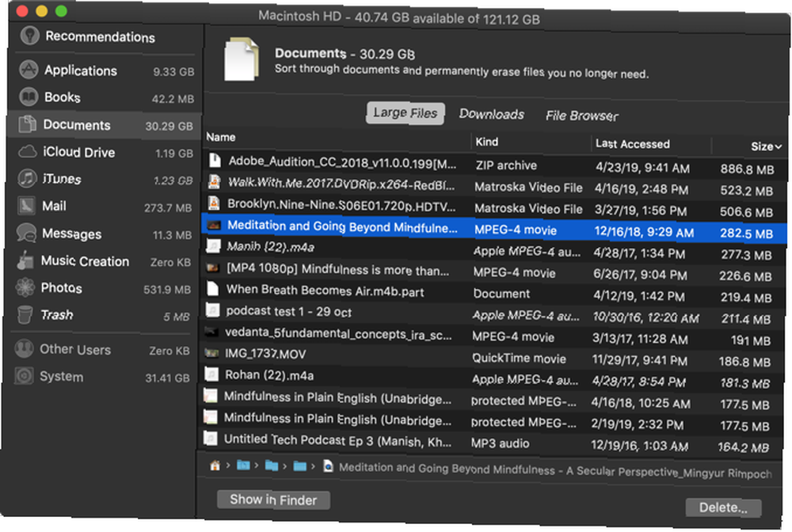792x532 pixels.
Task: Click the Music Creation guitar icon
Action: (25, 260)
